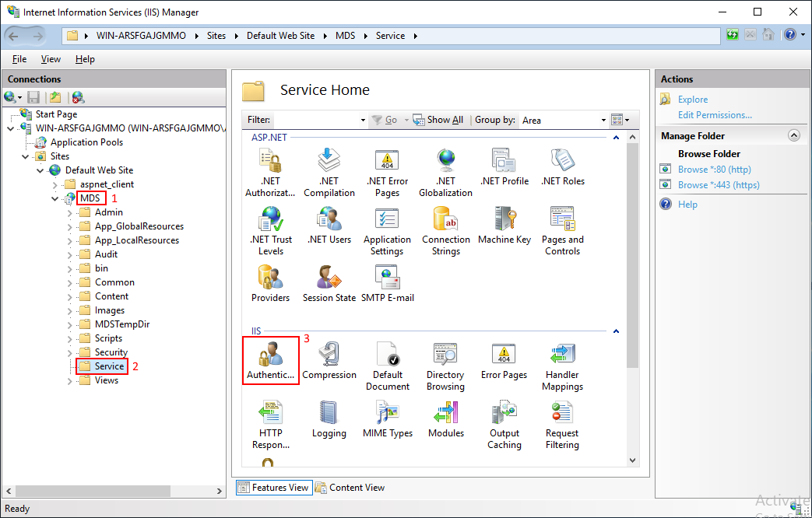This screenshot has width=812, height=518.
Task: Open the .NET Roles feature
Action: [562, 167]
